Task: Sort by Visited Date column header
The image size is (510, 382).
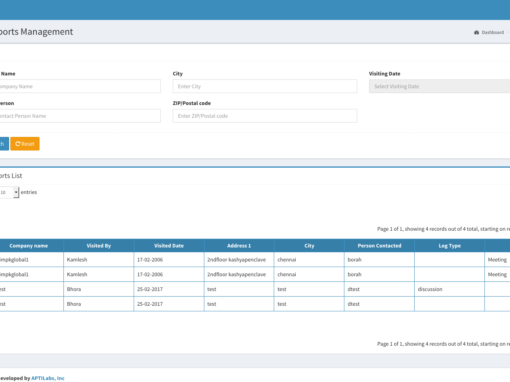Action: coord(169,246)
